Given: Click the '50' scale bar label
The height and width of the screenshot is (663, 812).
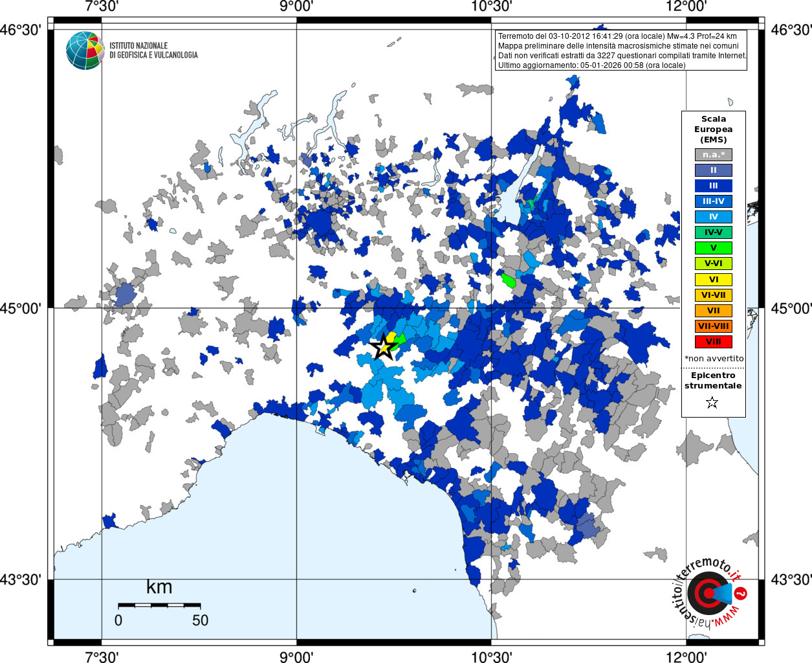Looking at the screenshot, I should [x=200, y=620].
